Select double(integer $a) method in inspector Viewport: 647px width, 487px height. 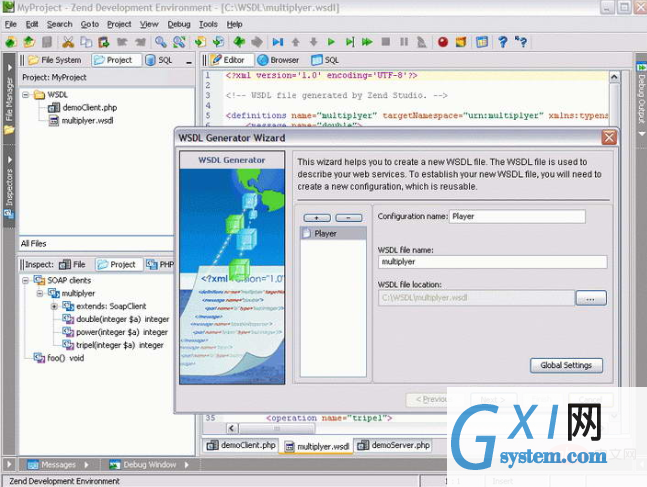pyautogui.click(x=116, y=319)
